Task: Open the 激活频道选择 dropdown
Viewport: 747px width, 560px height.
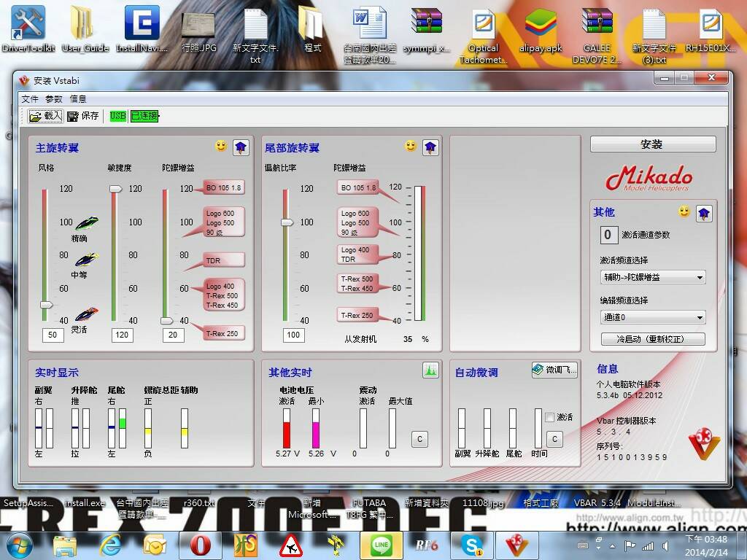Action: coord(653,277)
